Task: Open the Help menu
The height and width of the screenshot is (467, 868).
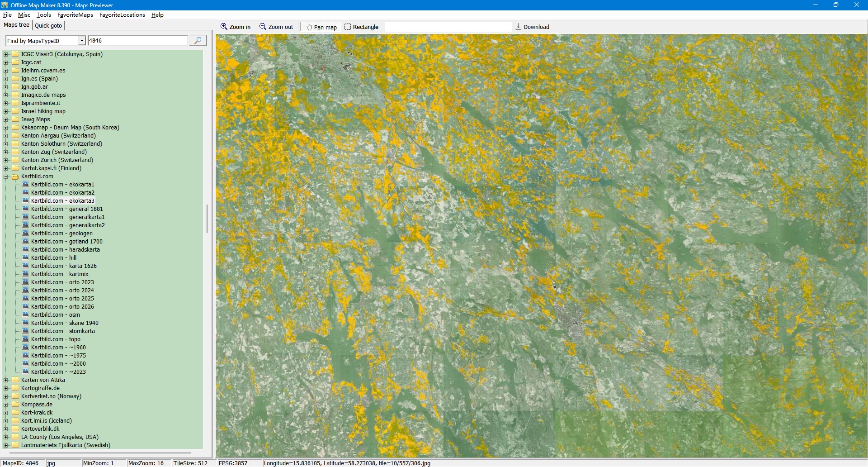Action: click(157, 15)
